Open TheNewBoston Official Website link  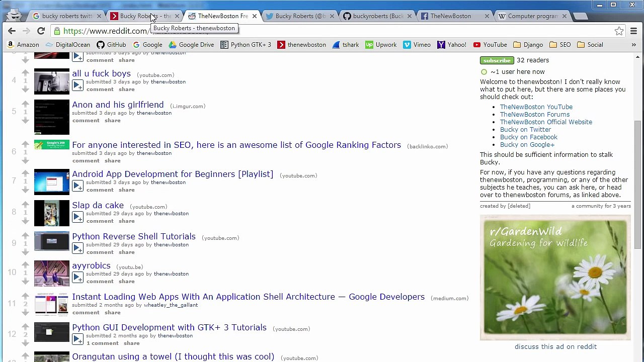(546, 122)
